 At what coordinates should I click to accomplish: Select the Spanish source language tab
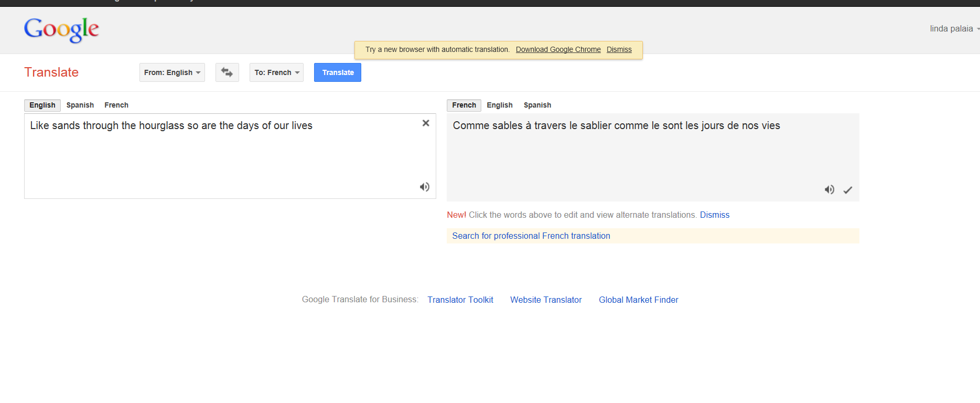80,105
